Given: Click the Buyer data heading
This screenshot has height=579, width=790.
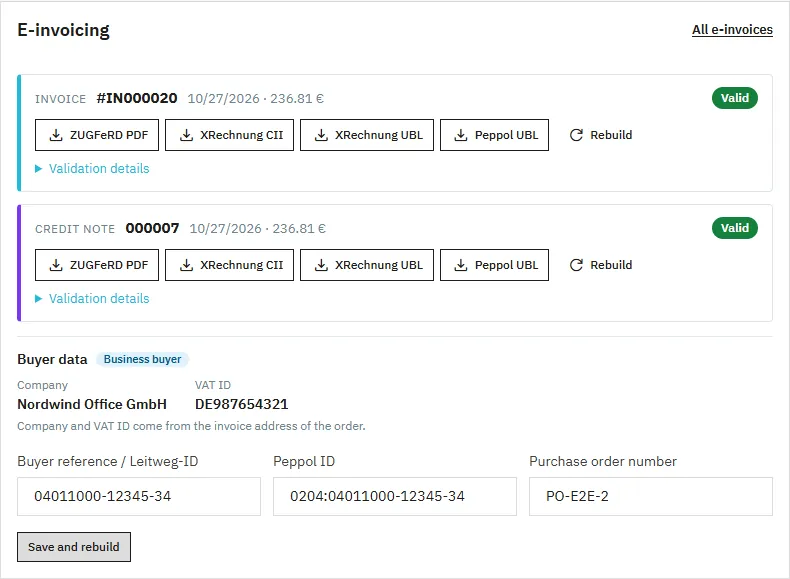Looking at the screenshot, I should tap(52, 359).
